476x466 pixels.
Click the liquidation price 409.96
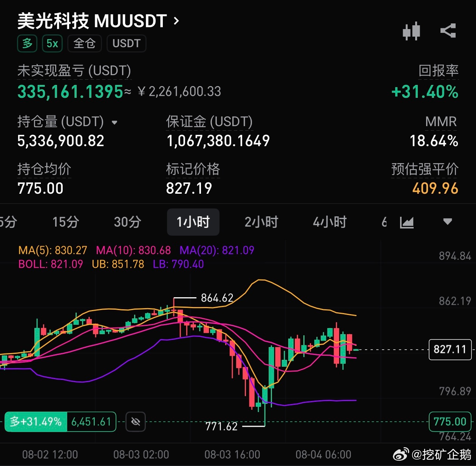coord(435,188)
